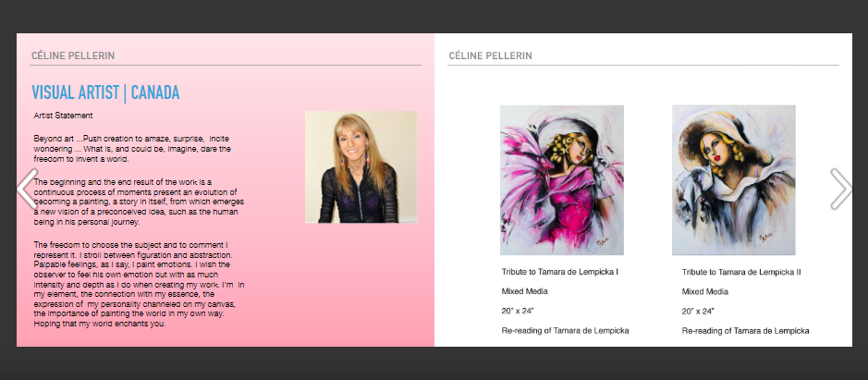Screen dimensions: 868x380
Task: Go to the previous page with left arrow
Action: click(x=27, y=189)
